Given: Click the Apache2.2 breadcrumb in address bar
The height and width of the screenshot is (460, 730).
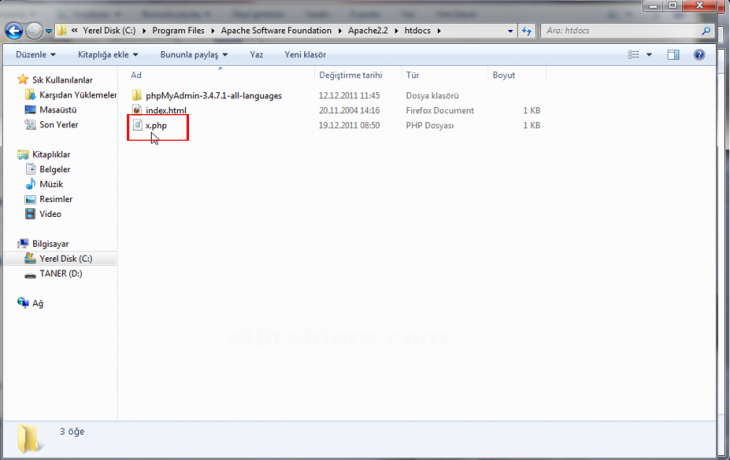Looking at the screenshot, I should tap(371, 30).
